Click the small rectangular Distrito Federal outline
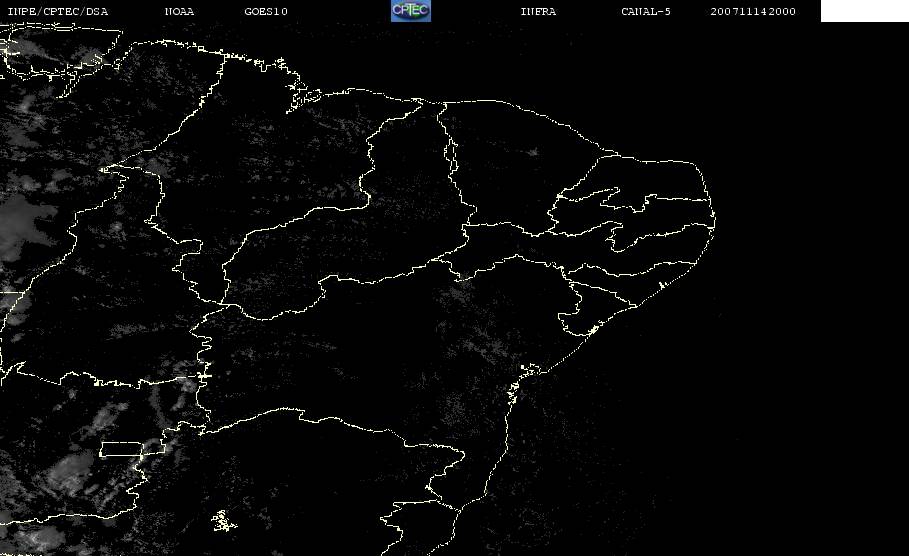This screenshot has height=556, width=909. [132, 448]
